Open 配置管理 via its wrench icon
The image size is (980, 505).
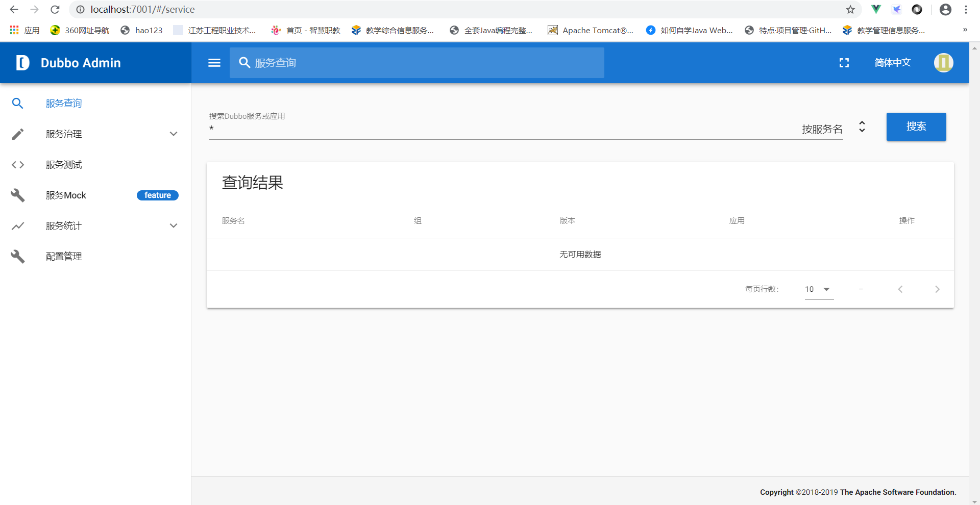pos(18,256)
